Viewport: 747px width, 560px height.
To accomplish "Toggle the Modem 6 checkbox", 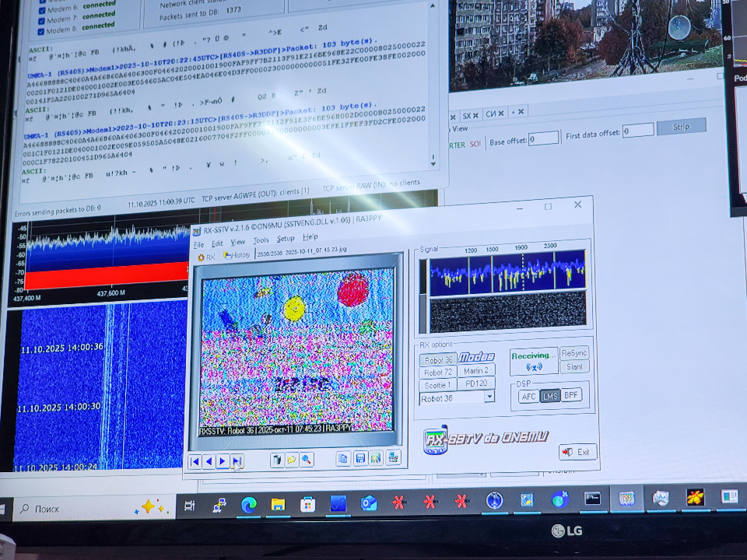I will pyautogui.click(x=42, y=10).
